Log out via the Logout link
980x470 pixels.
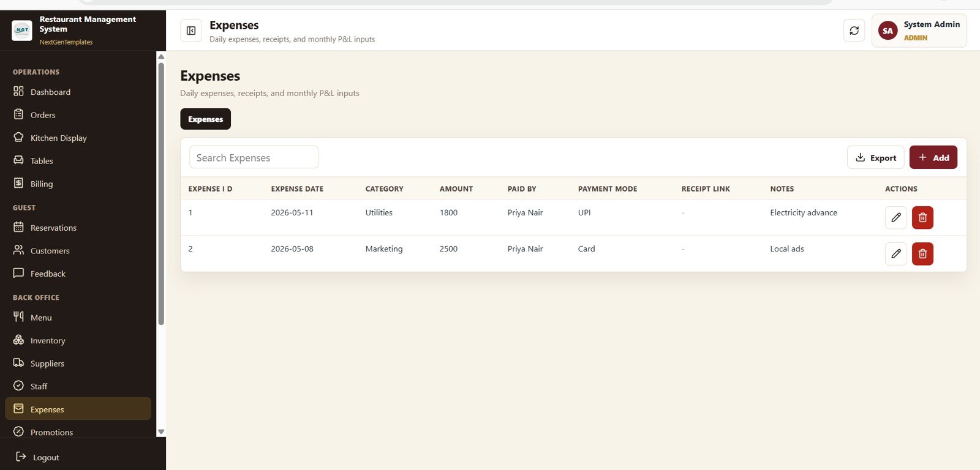pyautogui.click(x=37, y=457)
